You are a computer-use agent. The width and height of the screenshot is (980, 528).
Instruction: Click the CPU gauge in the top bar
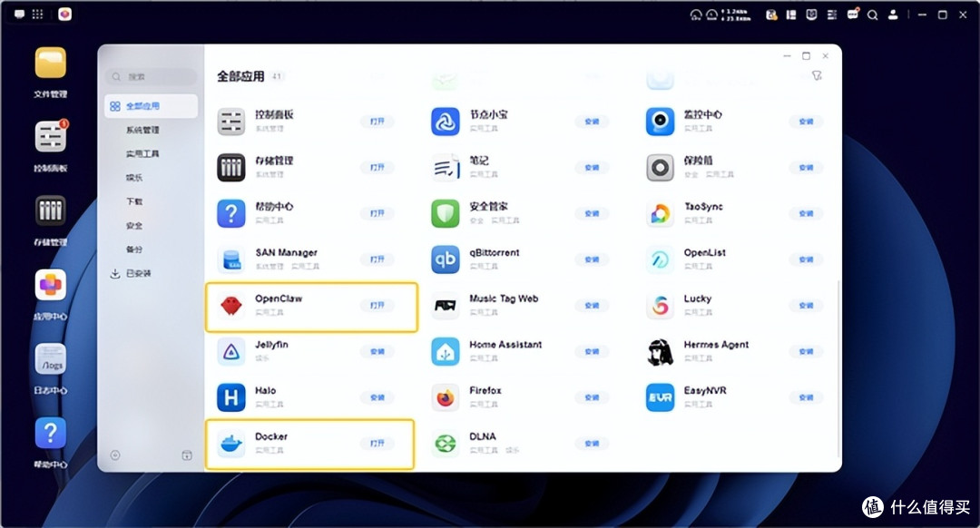click(696, 15)
